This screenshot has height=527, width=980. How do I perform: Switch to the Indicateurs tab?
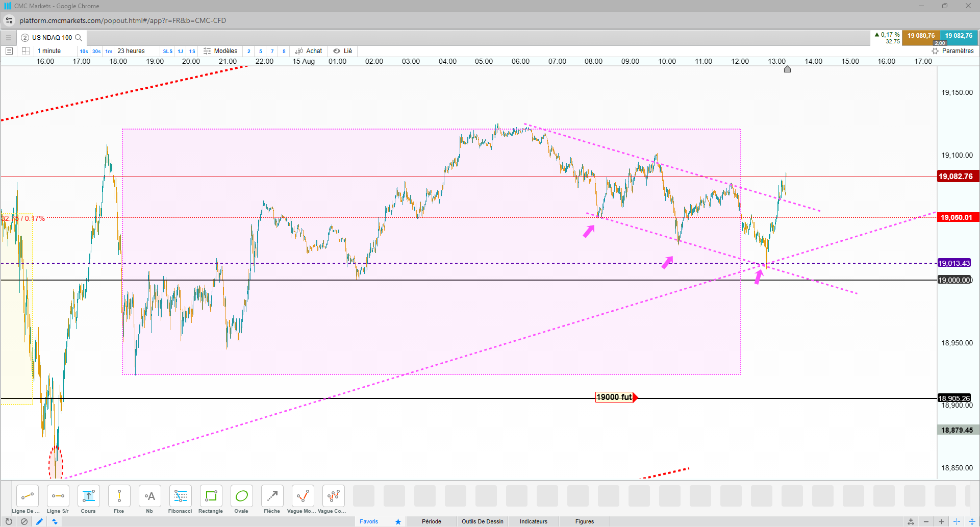[x=534, y=521]
